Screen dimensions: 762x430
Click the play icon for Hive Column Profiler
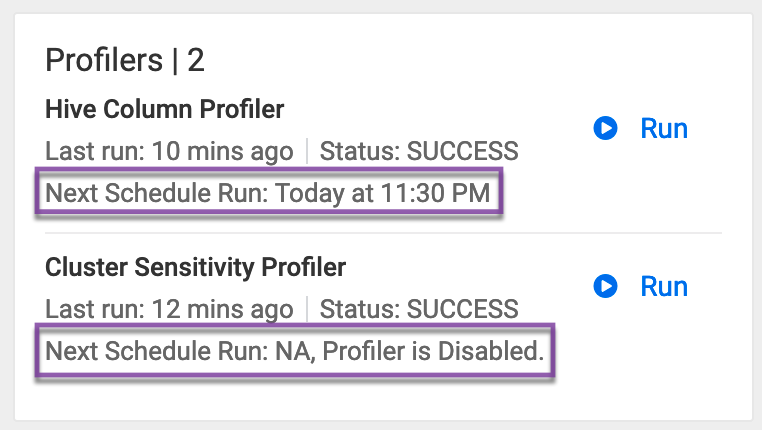[x=605, y=129]
